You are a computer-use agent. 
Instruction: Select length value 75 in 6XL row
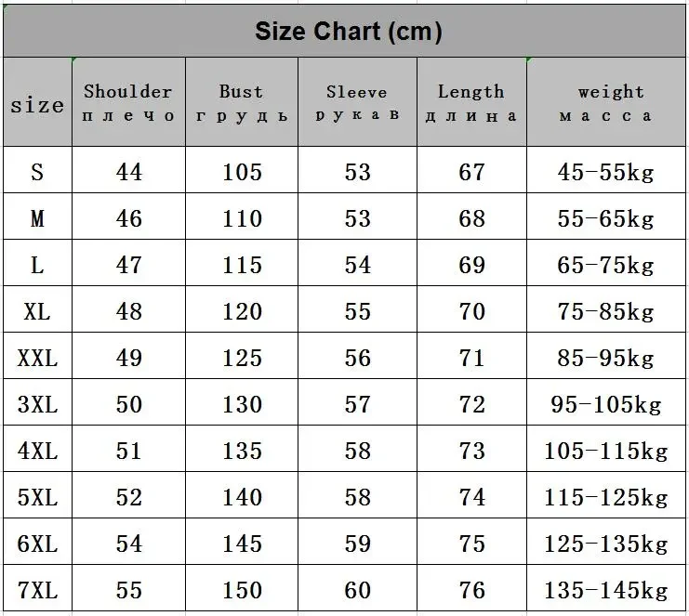tap(471, 544)
